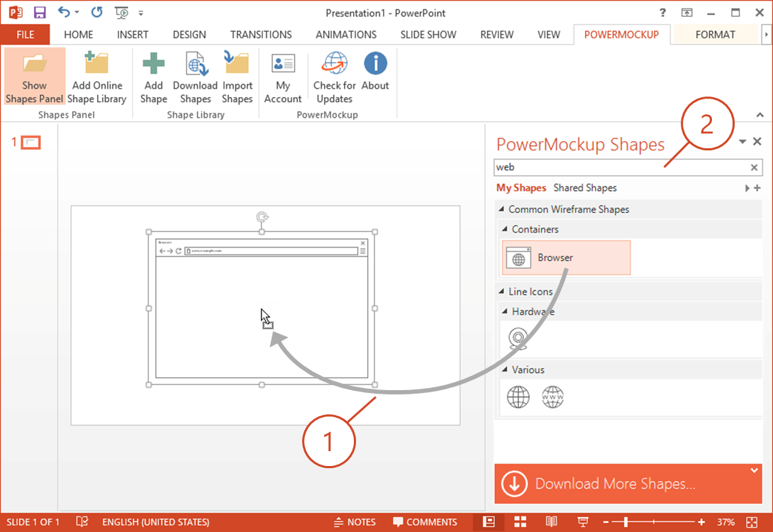Click the Repeat action icon
773x532 pixels.
click(96, 12)
